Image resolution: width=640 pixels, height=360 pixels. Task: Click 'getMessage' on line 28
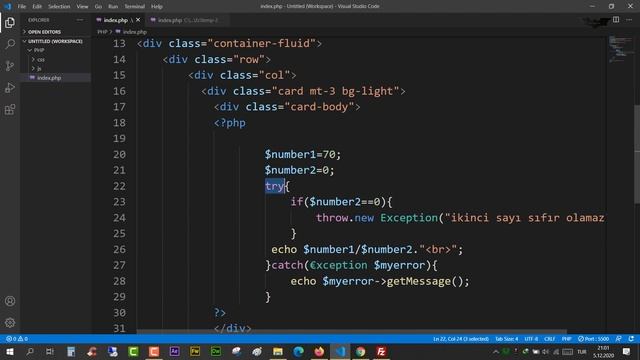418,281
